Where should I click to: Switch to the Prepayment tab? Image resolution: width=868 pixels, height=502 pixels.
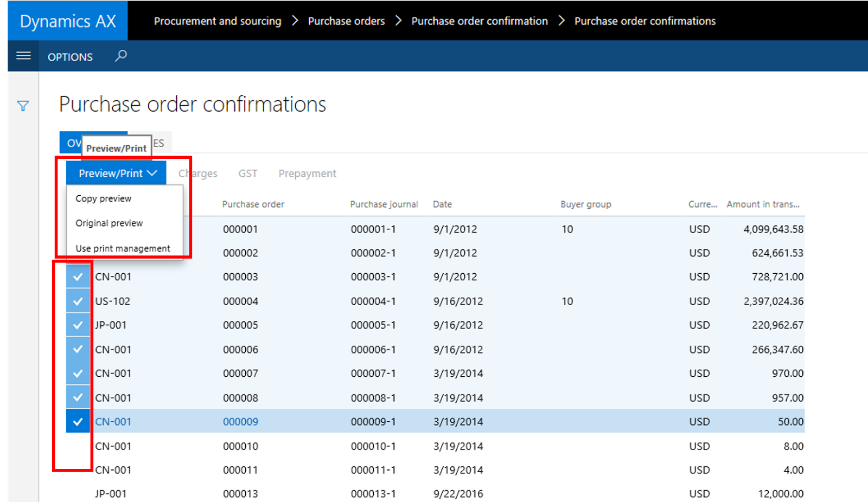(x=307, y=173)
